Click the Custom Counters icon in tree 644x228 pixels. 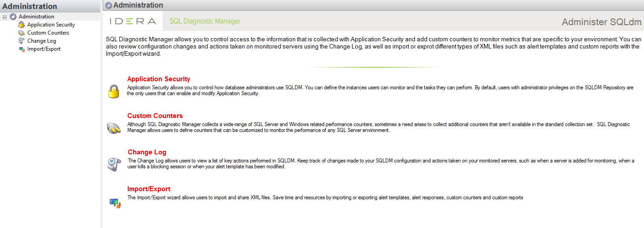[x=22, y=33]
